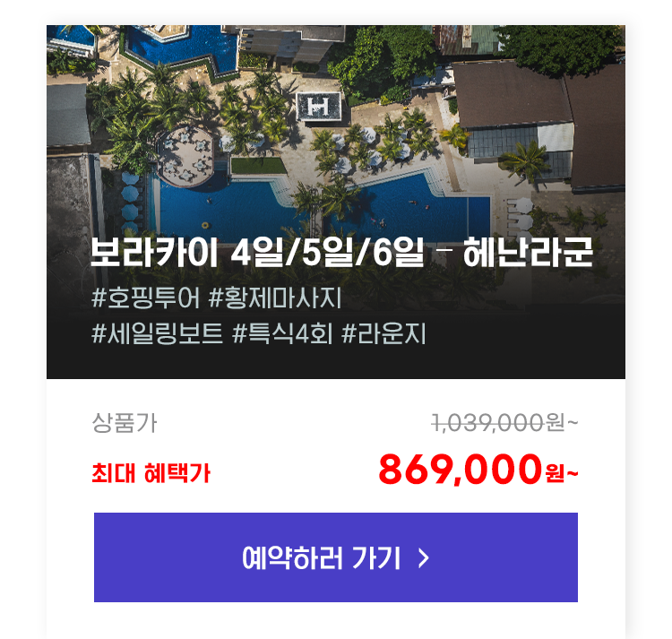Click the helipad H marker in photo

coord(318,107)
